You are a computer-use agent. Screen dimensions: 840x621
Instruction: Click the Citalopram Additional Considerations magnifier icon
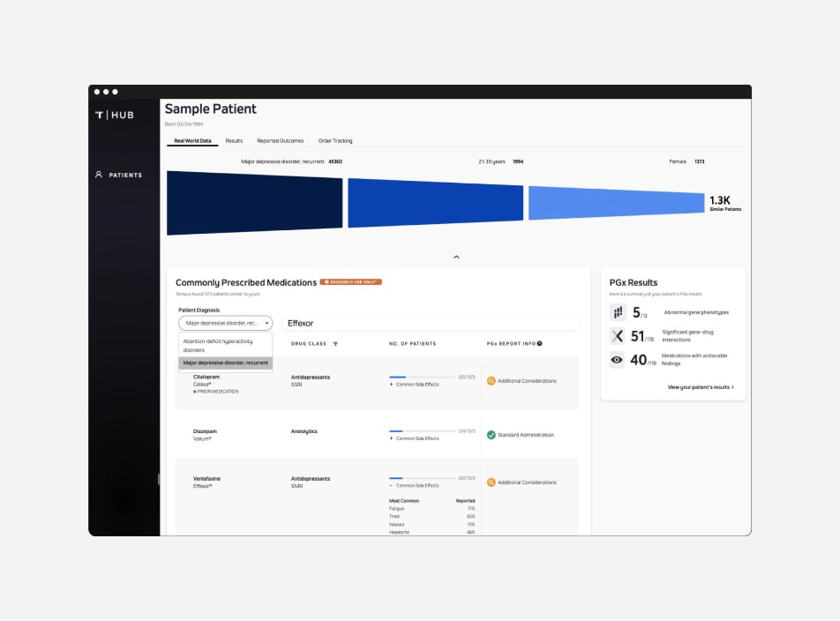point(491,381)
